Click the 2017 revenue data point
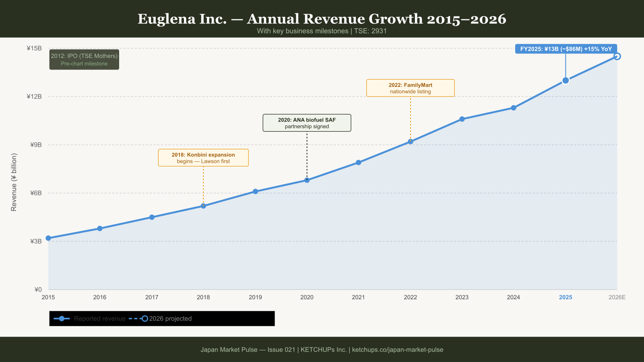 152,217
